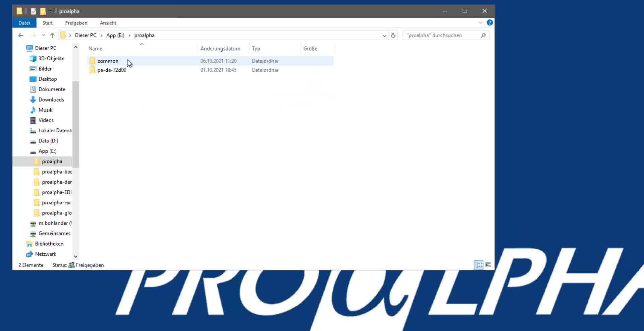Screen dimensions: 644x331
Task: Click App (E:) breadcrumb in address bar
Action: coord(115,35)
